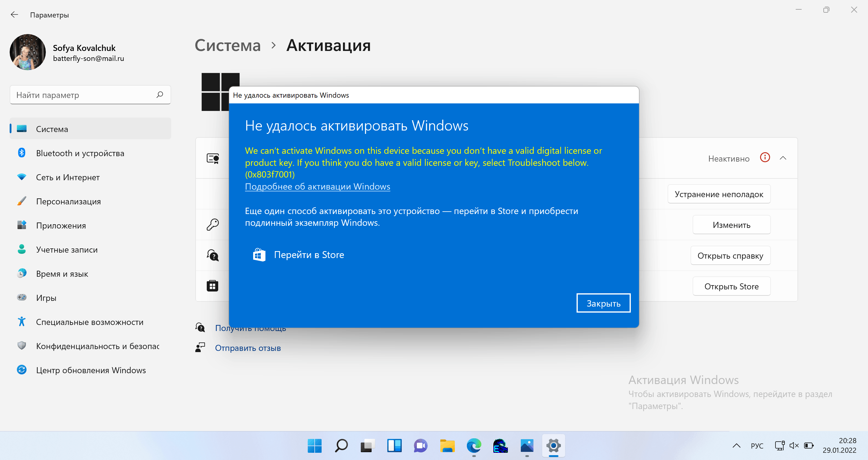
Task: Open Перейти в Store link in dialog
Action: coord(309,254)
